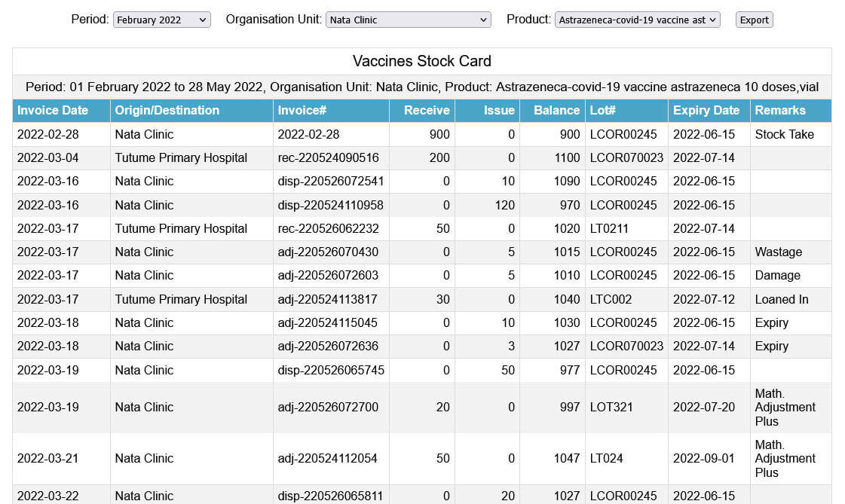This screenshot has width=845, height=504.
Task: Click lot number LOT321
Action: pos(611,408)
